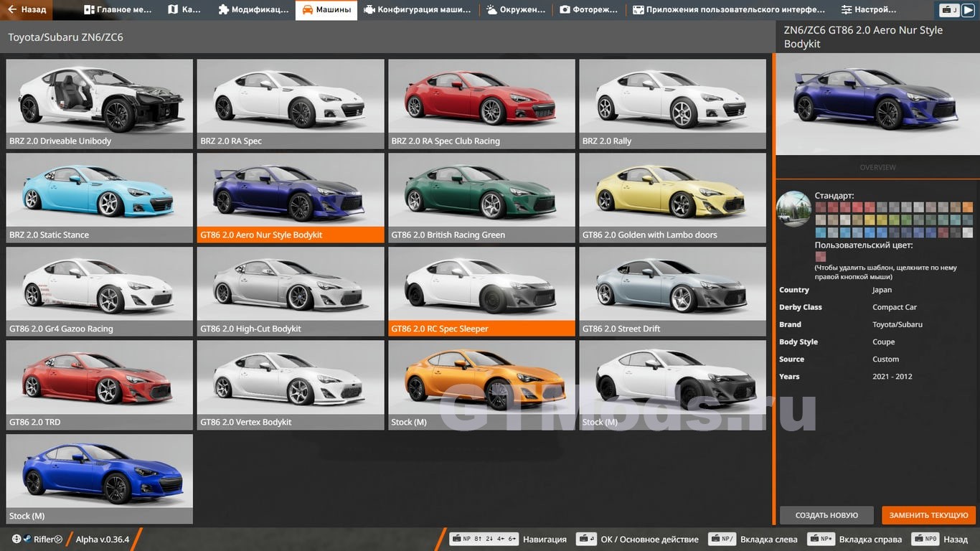The width and height of the screenshot is (980, 551).
Task: Click the Derby Class value Compact Car
Action: pyautogui.click(x=895, y=307)
